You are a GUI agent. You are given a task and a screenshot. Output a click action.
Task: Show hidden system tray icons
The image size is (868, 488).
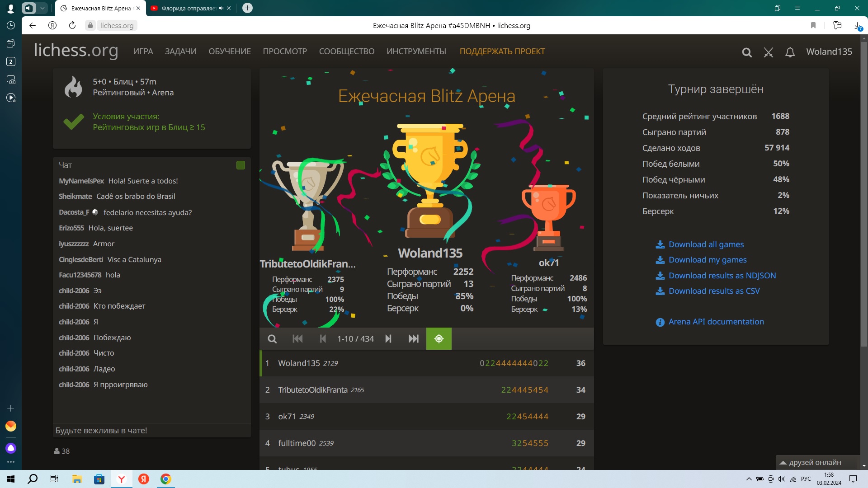(749, 479)
